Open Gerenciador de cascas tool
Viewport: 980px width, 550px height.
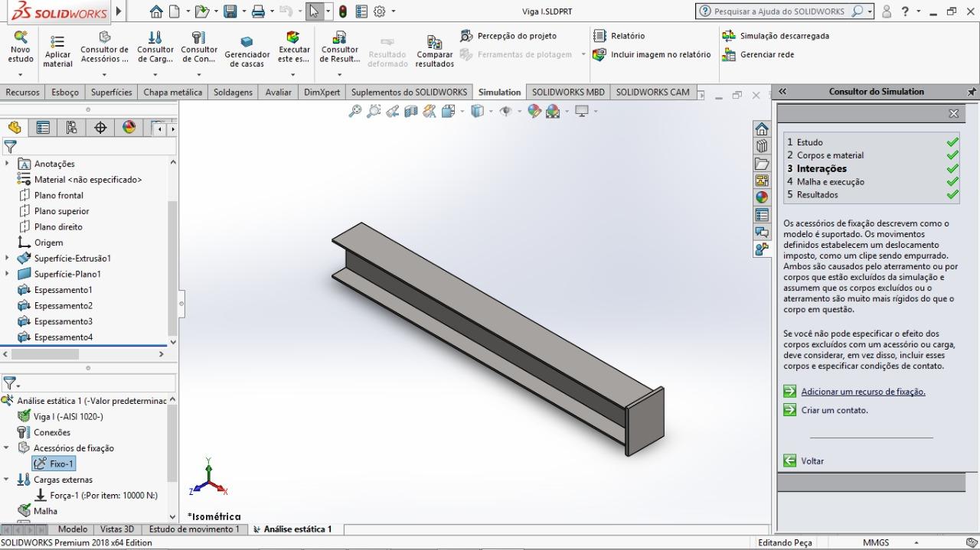(x=247, y=43)
